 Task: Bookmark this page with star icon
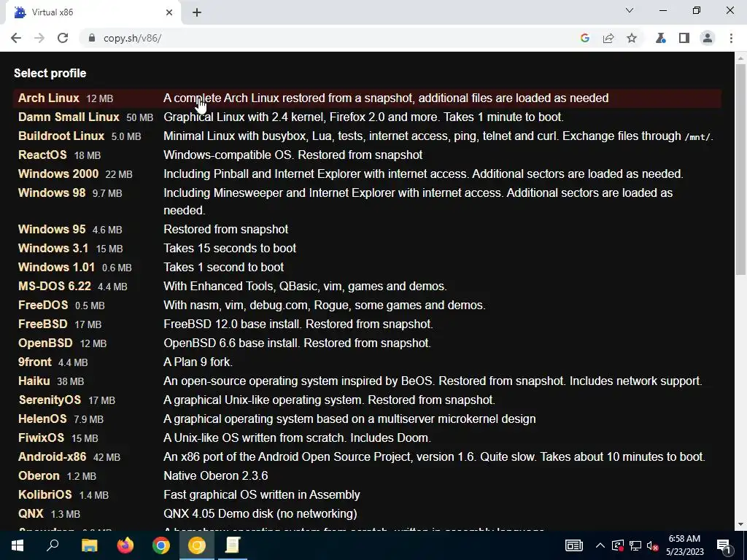coord(632,38)
